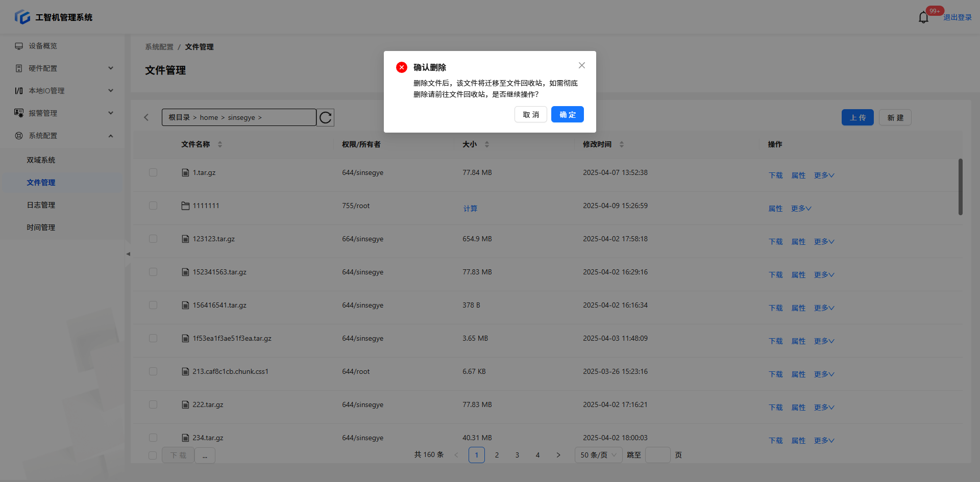Sort by size column arrows
Viewport: 980px width, 482px height.
coord(487,144)
